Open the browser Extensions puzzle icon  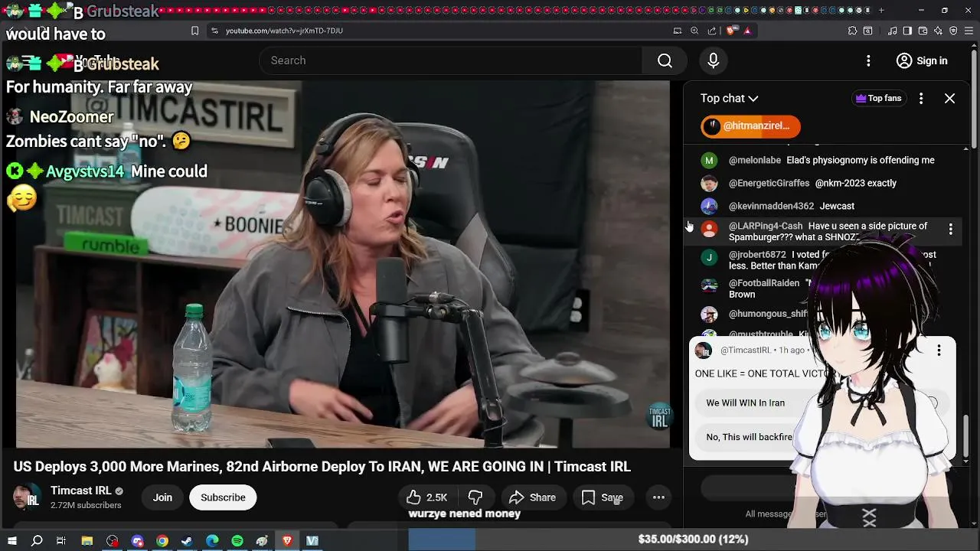pyautogui.click(x=852, y=31)
